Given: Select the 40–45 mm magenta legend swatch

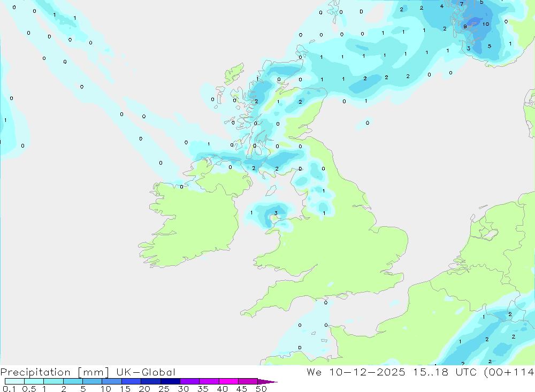Looking at the screenshot, I should click(228, 381).
